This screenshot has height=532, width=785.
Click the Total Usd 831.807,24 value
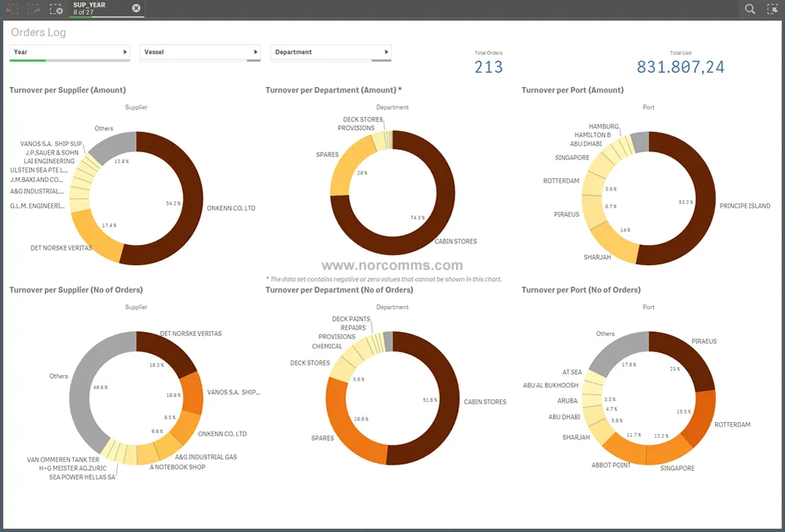(680, 67)
